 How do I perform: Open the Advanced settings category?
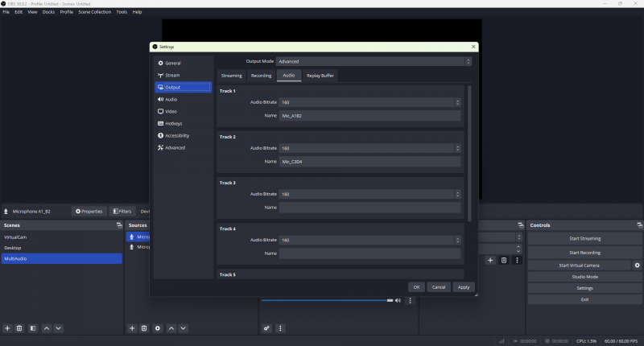184,148
